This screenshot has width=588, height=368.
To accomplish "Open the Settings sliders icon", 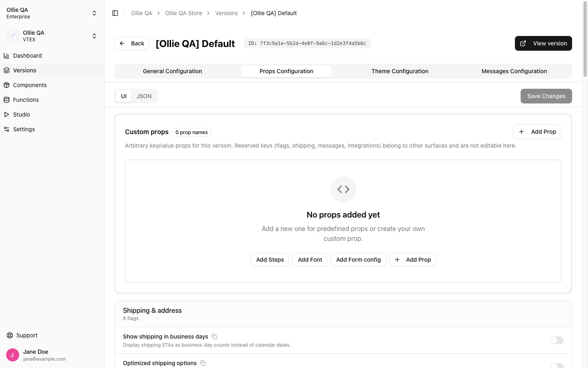I will (7, 129).
